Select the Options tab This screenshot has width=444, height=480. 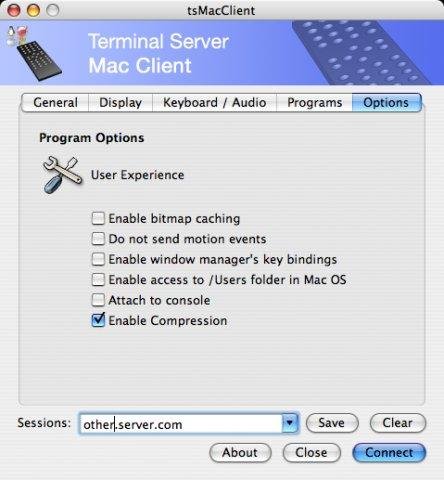(x=386, y=102)
